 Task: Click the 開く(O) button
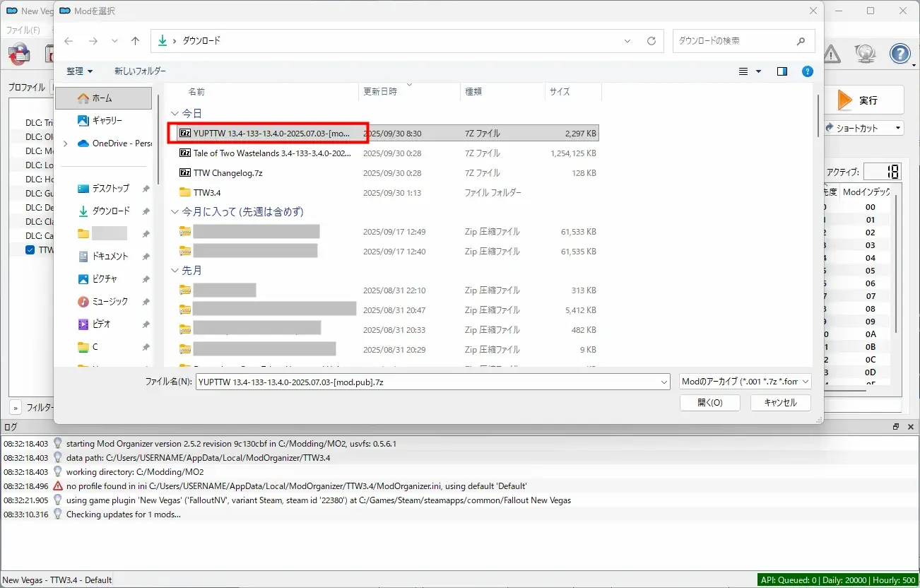(x=709, y=402)
